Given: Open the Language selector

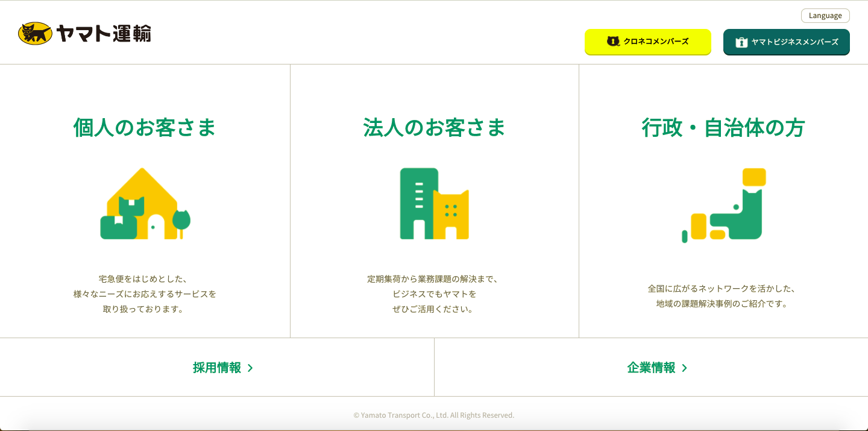Looking at the screenshot, I should [825, 16].
